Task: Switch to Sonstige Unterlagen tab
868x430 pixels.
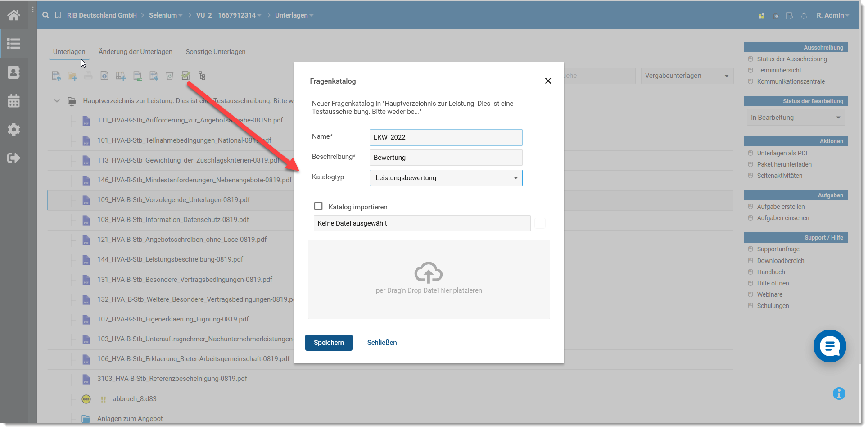Action: tap(216, 52)
